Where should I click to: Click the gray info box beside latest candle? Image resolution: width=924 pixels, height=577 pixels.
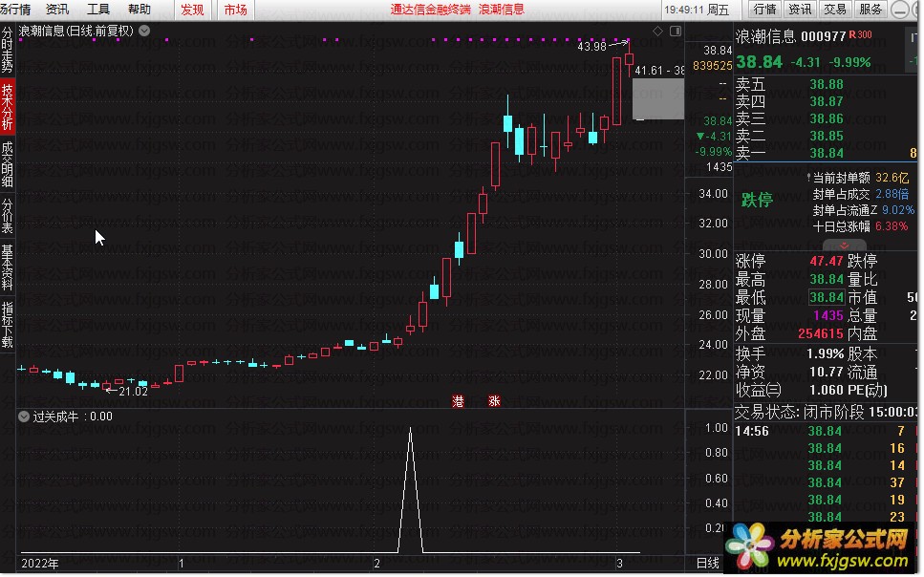658,99
